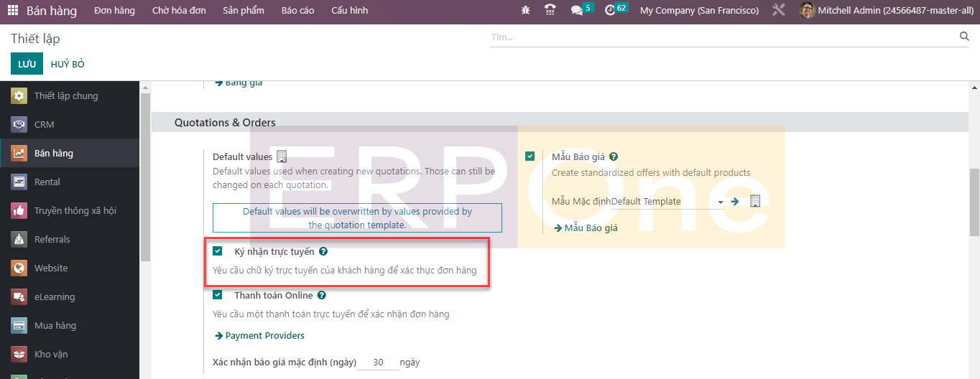Viewport: 980px width, 379px height.
Task: Click the wrench tools icon
Action: click(x=779, y=11)
